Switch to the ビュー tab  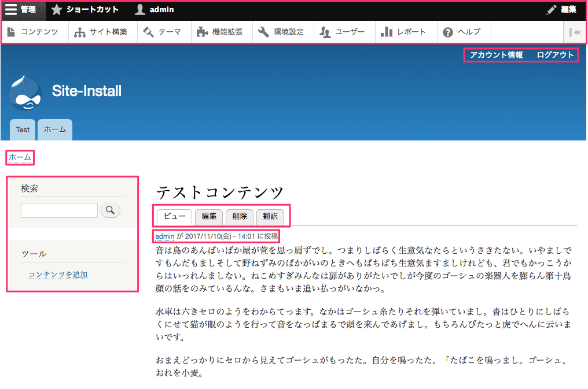pos(175,217)
